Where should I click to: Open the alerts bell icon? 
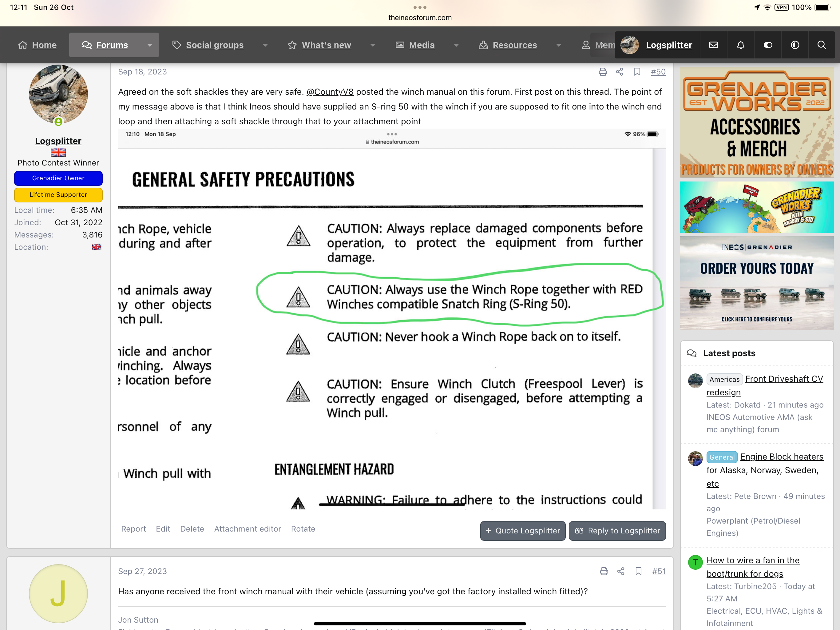740,45
